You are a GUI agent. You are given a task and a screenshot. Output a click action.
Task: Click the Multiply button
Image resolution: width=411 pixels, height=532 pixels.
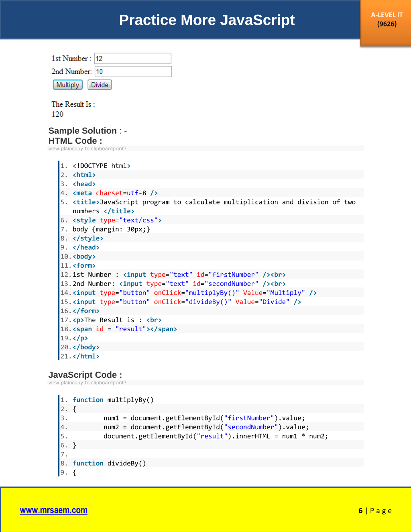click(x=68, y=85)
